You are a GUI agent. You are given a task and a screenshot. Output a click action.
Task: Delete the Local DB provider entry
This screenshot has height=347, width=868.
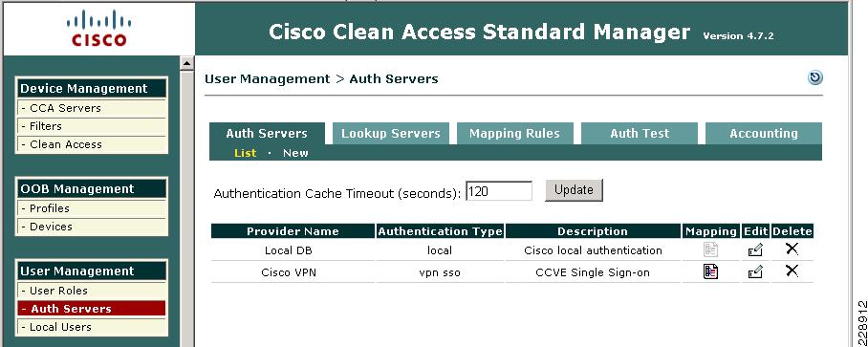pos(792,249)
